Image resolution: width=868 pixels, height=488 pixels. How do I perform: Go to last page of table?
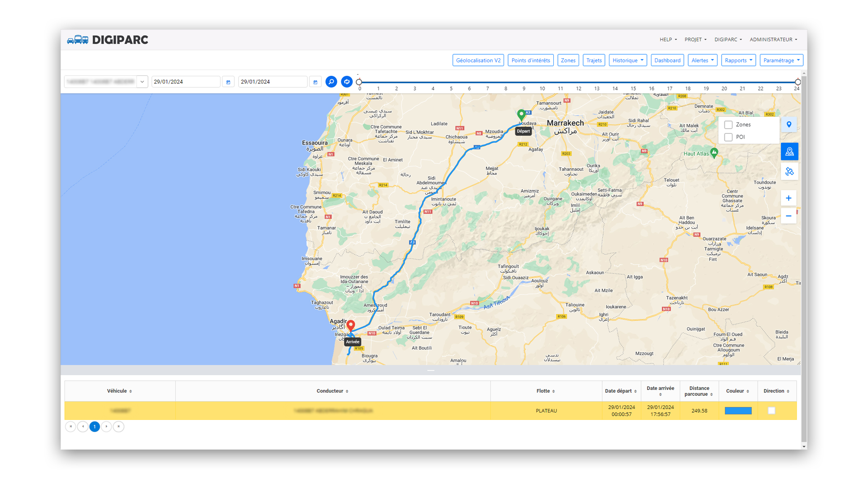tap(118, 427)
